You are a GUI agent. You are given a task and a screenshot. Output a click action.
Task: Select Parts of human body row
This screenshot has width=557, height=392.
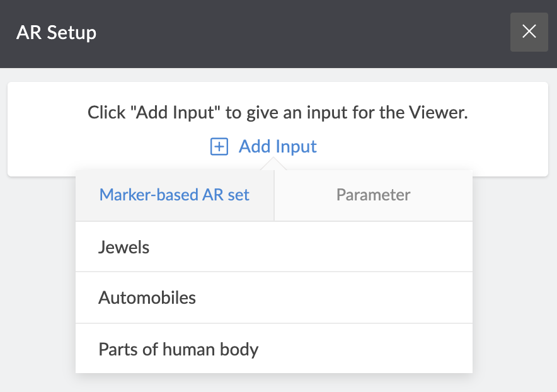click(x=274, y=349)
